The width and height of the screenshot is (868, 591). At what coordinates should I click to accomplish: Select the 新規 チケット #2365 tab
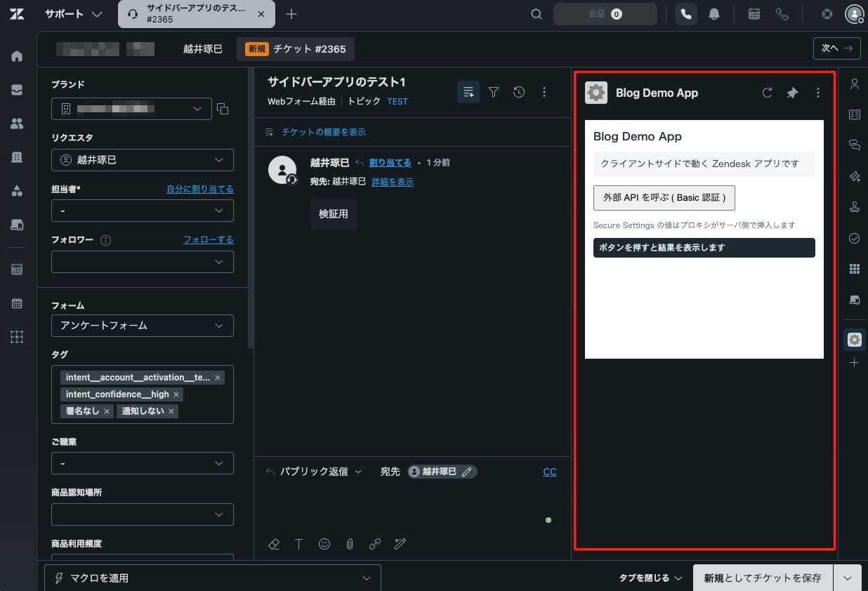pos(296,48)
